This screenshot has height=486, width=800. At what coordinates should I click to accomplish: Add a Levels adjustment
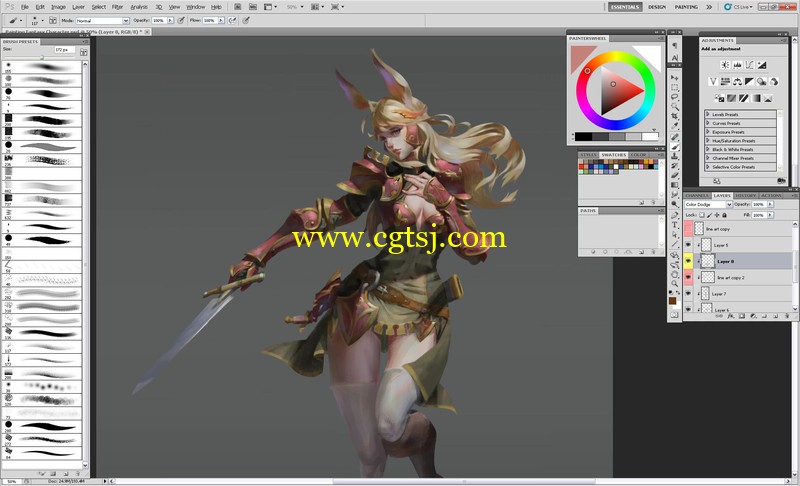[x=737, y=65]
